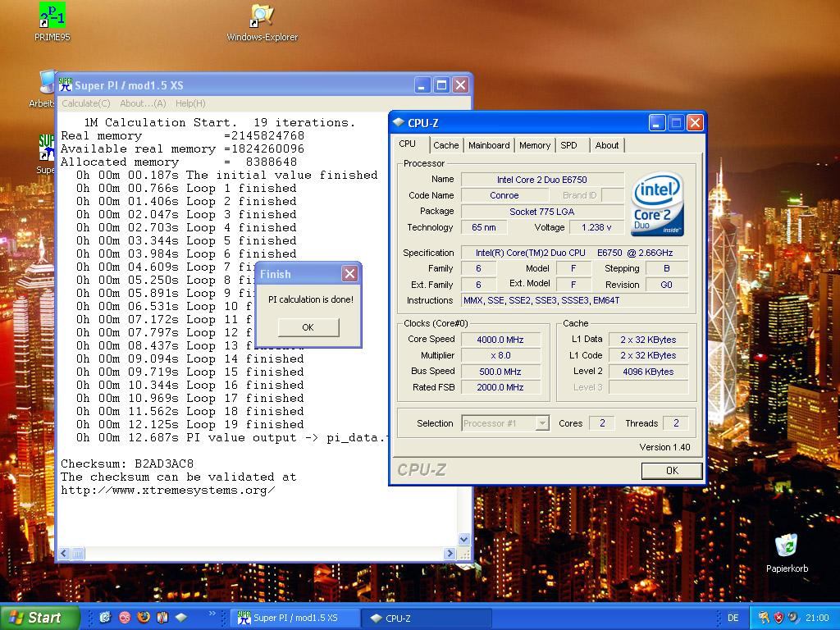The width and height of the screenshot is (840, 630).
Task: Click the 'Loop 19 finished' line
Action: [x=189, y=424]
